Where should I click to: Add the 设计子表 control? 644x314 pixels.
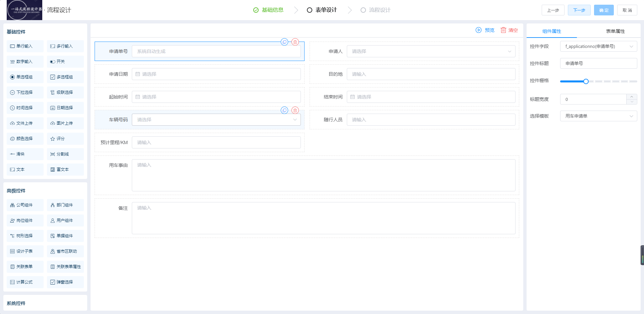click(25, 251)
